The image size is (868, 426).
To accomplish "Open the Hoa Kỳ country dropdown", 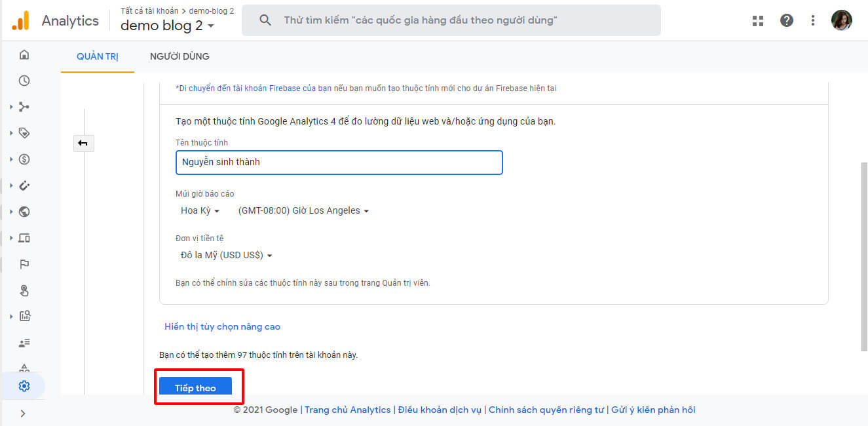I will click(200, 210).
